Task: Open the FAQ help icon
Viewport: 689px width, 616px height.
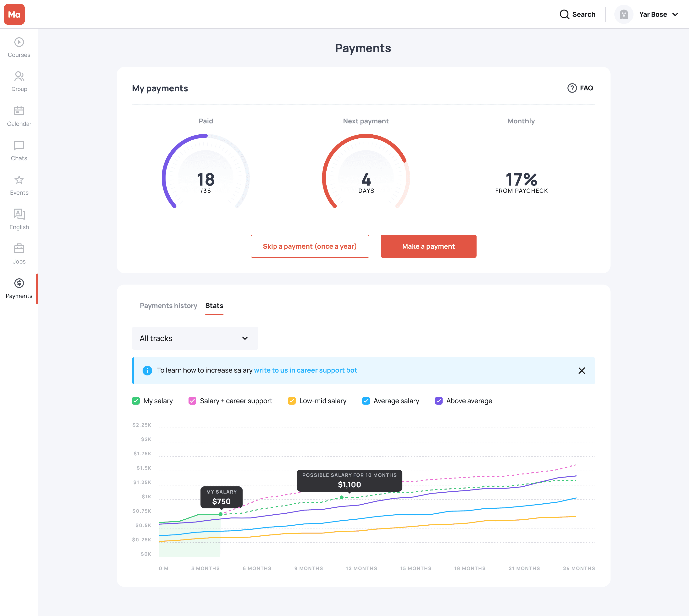Action: (572, 88)
